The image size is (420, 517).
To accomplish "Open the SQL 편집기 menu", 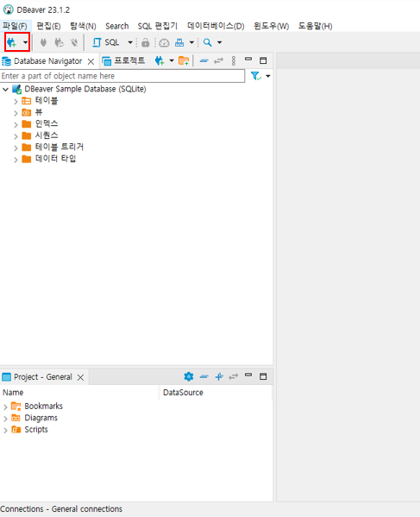I will (x=158, y=26).
